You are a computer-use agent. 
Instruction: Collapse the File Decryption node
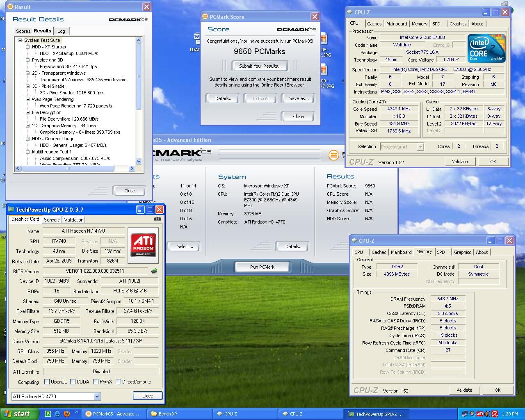point(27,112)
